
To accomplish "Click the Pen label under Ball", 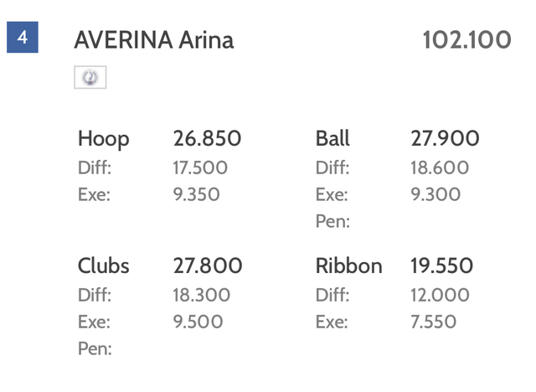I will (x=332, y=221).
